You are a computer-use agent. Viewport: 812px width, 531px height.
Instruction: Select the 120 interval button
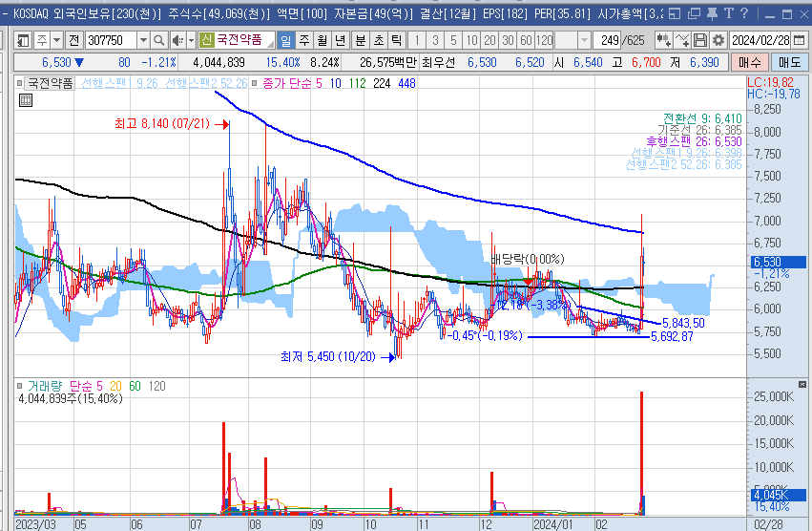544,40
